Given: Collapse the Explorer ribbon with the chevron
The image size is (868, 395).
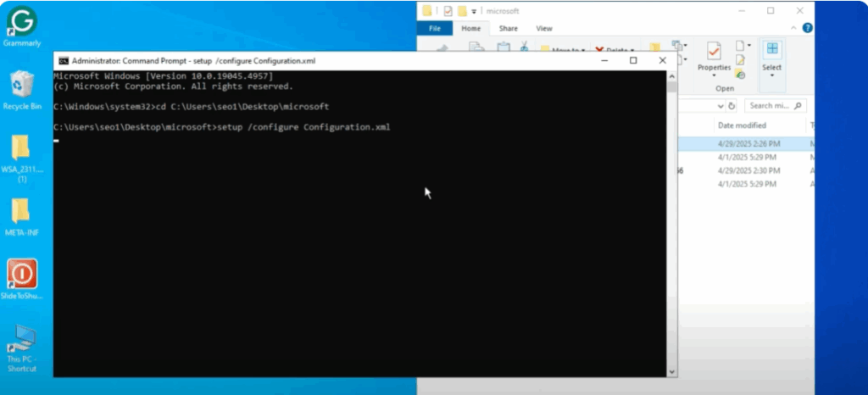Looking at the screenshot, I should point(793,28).
